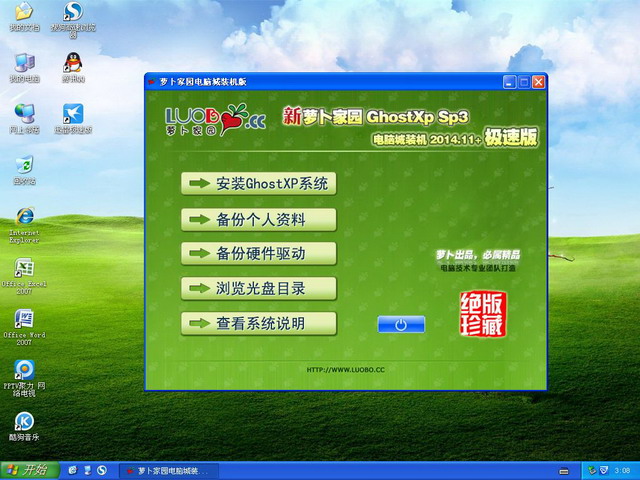The image size is (640, 480).
Task: Open the My Documents desktop icon
Action: pos(24,17)
